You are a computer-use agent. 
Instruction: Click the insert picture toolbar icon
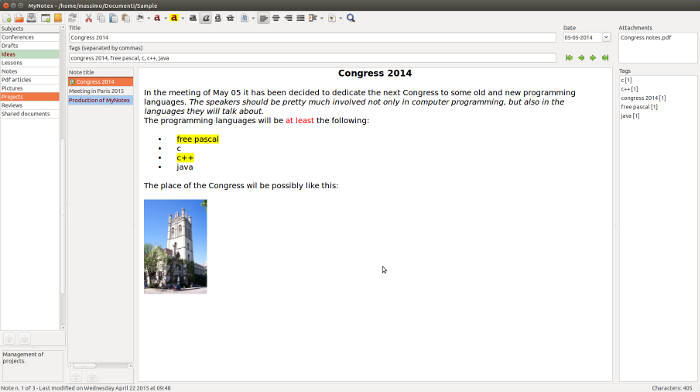tap(332, 18)
